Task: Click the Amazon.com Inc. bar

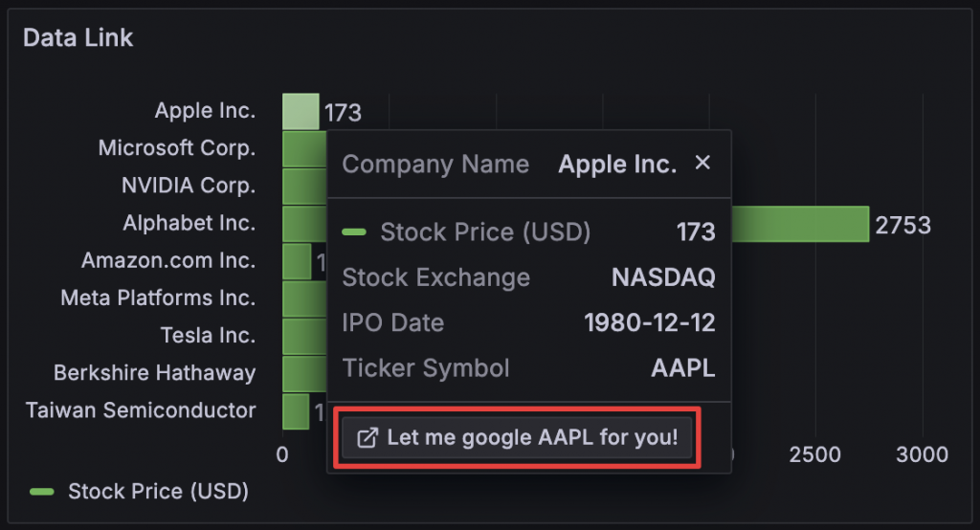Action: pyautogui.click(x=297, y=261)
